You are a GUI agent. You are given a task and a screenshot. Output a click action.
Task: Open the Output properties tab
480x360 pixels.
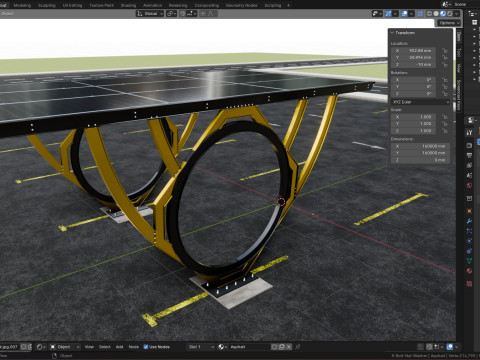tap(469, 155)
